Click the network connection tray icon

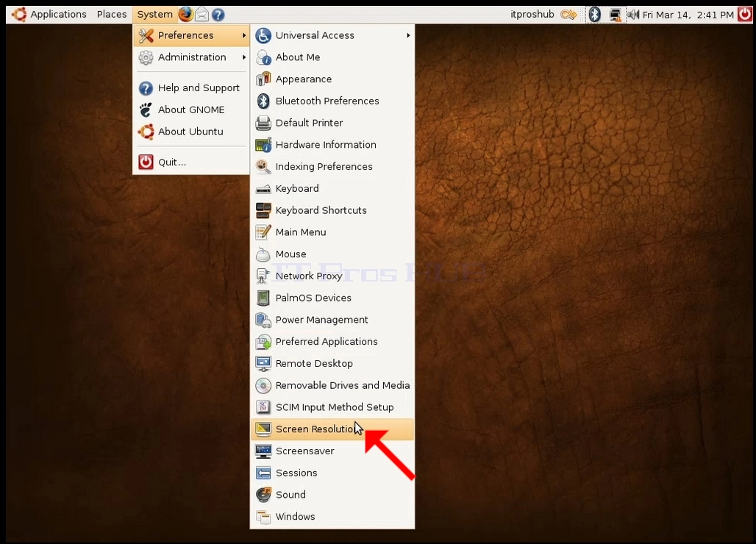(x=616, y=15)
